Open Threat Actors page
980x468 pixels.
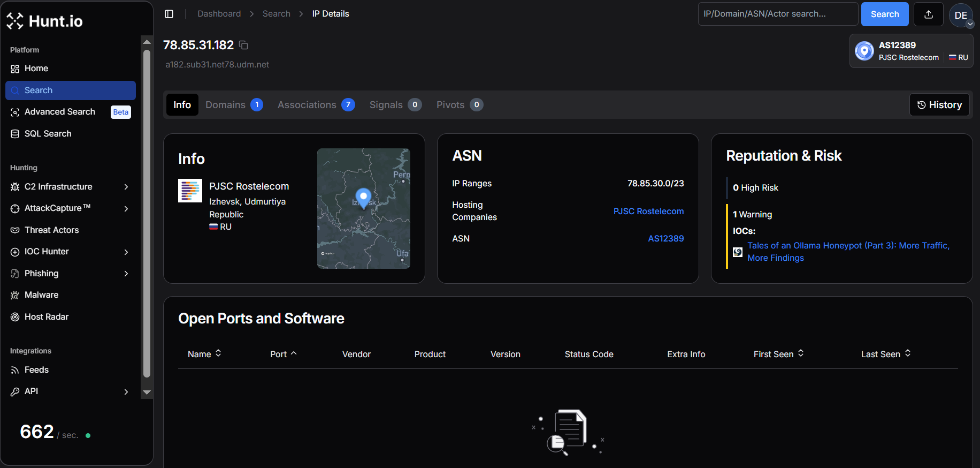pos(51,230)
